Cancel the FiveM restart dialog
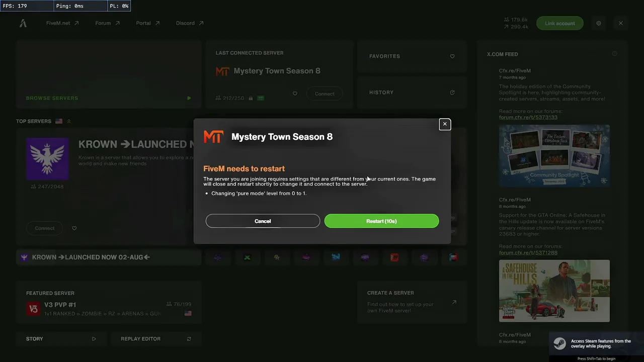The height and width of the screenshot is (362, 644). [263, 221]
